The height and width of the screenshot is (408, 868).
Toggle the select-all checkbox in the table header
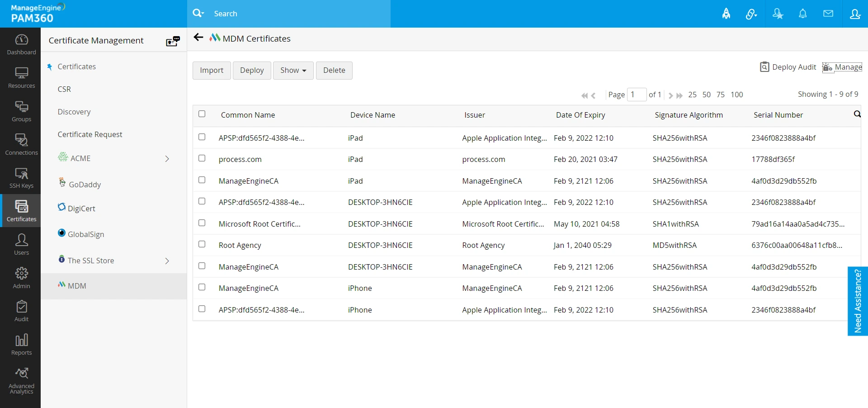point(202,114)
